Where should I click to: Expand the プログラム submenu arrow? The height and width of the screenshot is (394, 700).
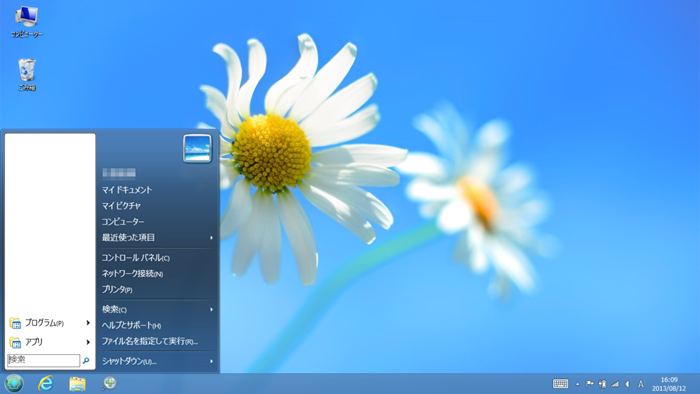click(x=88, y=323)
